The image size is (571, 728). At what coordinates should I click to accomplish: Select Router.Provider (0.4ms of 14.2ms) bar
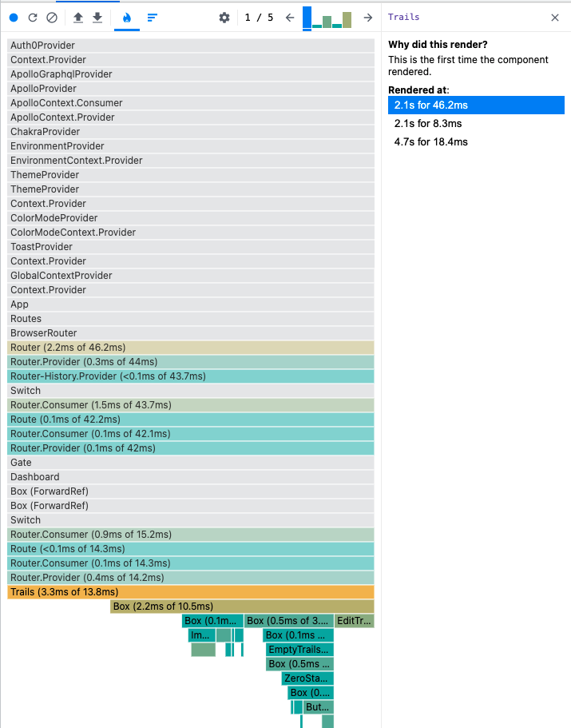click(191, 578)
